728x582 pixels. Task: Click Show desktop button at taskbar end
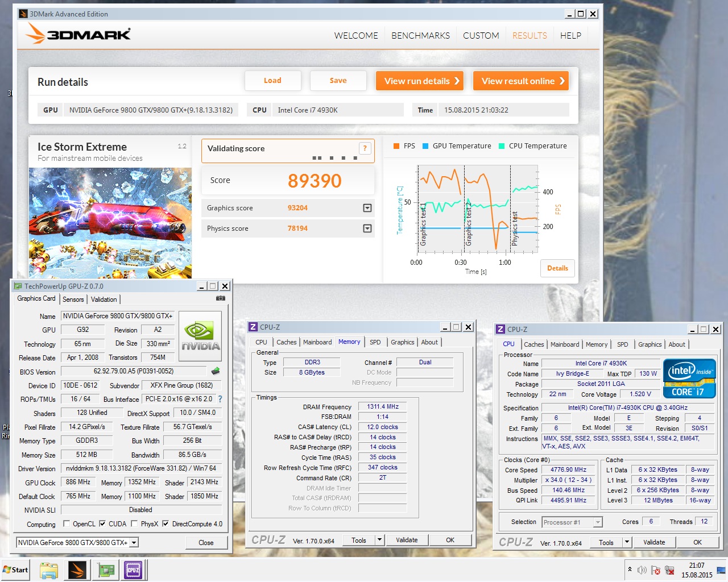click(722, 570)
